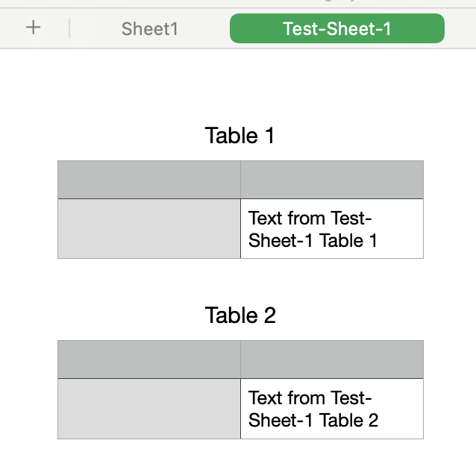Select Table 1's top-left header cell
Screen dimensions: 476x449
coord(149,180)
